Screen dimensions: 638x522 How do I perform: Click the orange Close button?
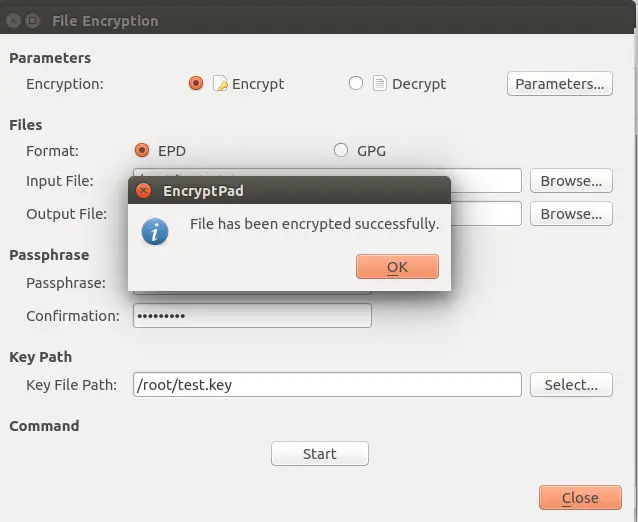point(580,498)
